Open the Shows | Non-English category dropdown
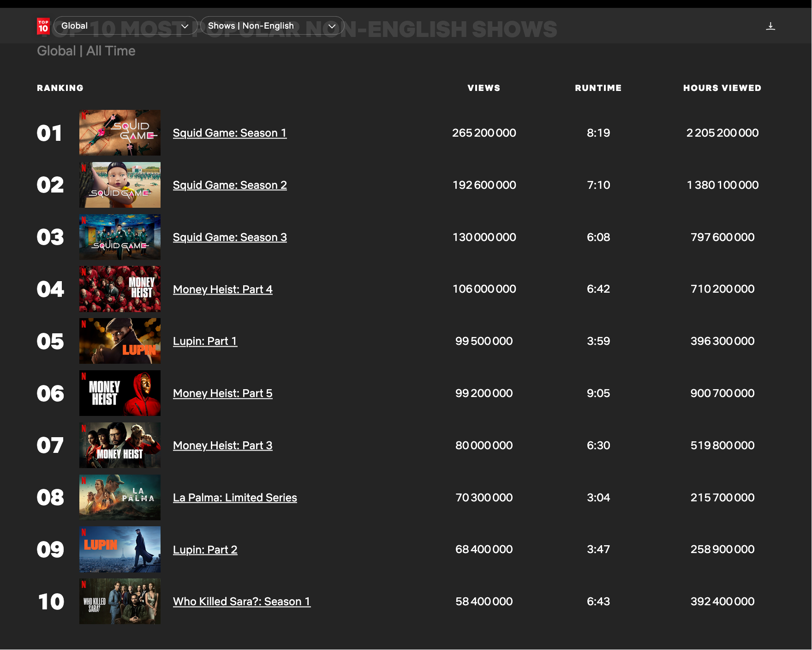Viewport: 812px width, 650px height. (272, 26)
